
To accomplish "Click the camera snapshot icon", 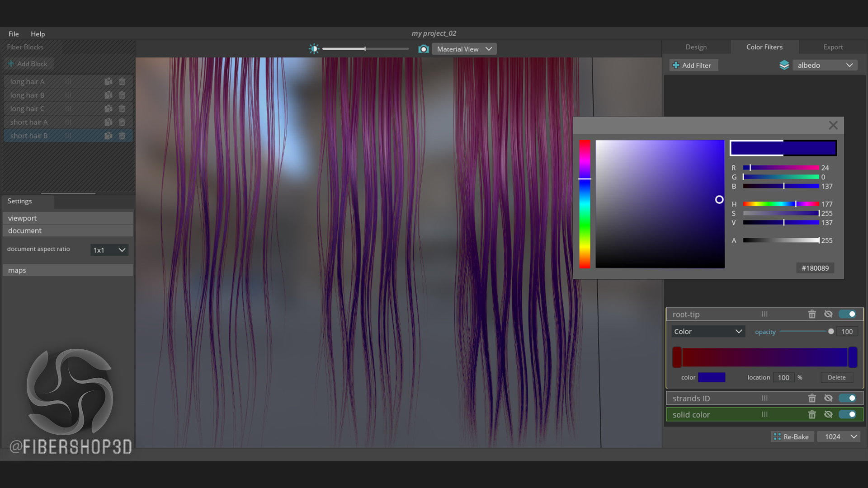I will (423, 49).
